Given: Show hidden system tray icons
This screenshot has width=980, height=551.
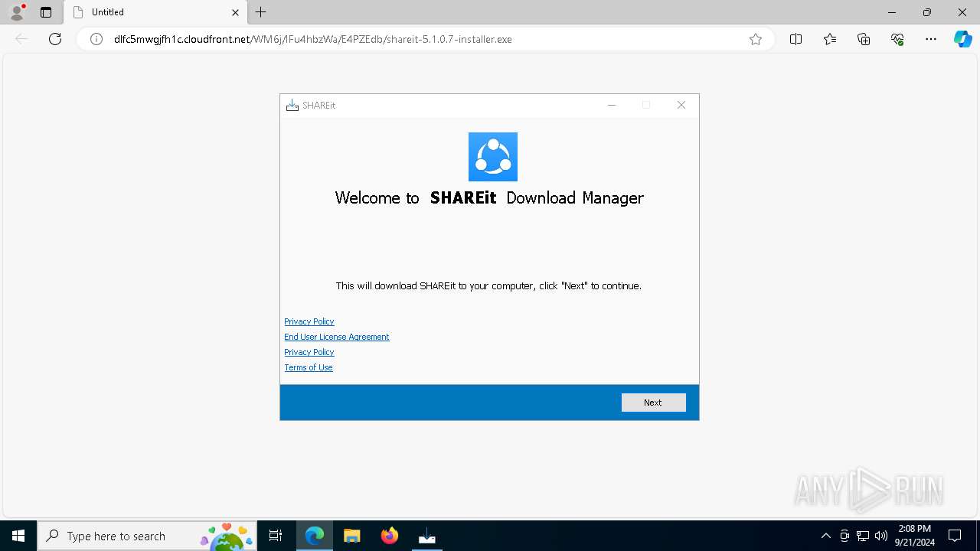Looking at the screenshot, I should tap(825, 536).
